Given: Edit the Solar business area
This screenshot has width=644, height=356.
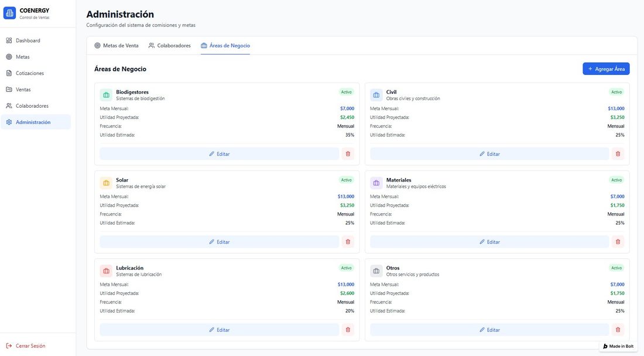Looking at the screenshot, I should (x=220, y=242).
